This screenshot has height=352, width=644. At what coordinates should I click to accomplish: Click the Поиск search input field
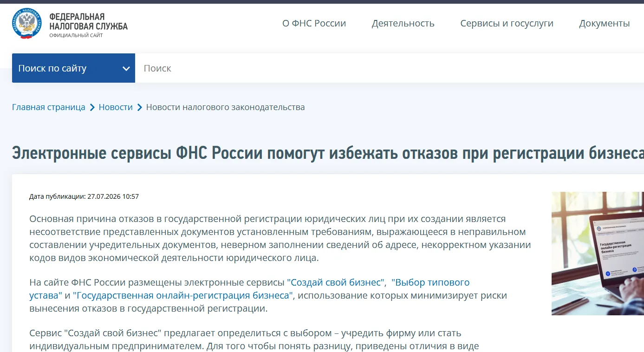click(389, 68)
